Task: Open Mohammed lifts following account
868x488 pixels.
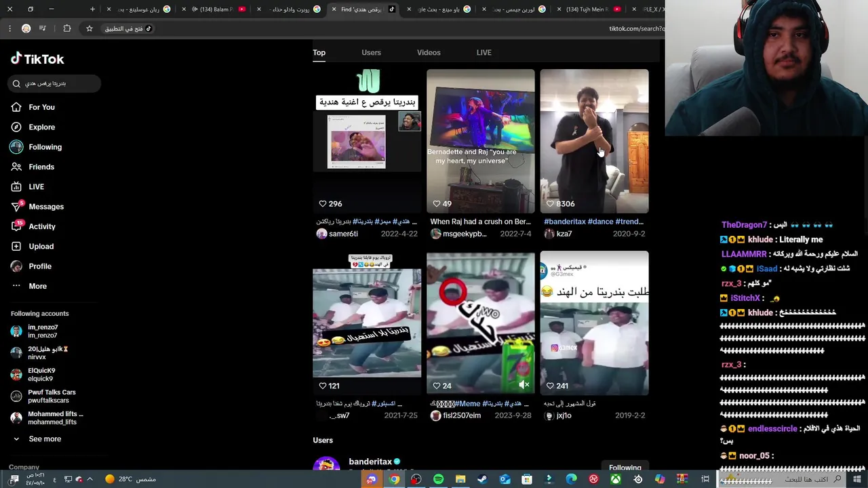Action: tap(47, 418)
